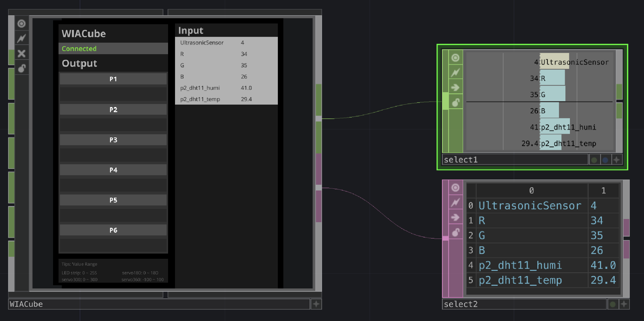Enable Viewer Active on select1 node

455,58
